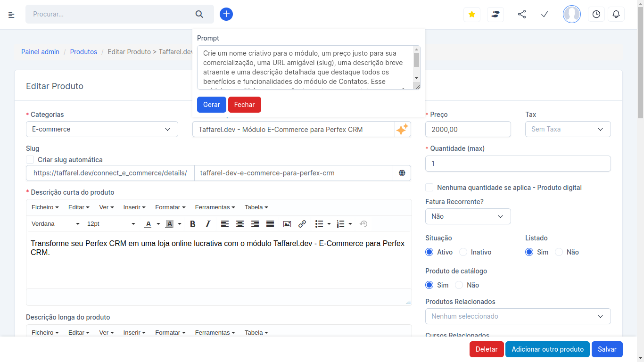
Task: Select the Insert image icon in the editor toolbar
Action: tap(287, 224)
